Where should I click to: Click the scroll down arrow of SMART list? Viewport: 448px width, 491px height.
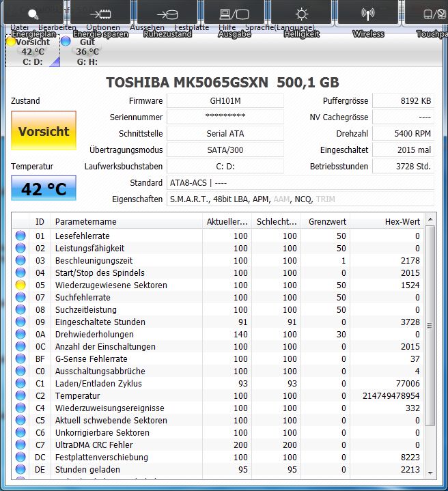coord(430,473)
